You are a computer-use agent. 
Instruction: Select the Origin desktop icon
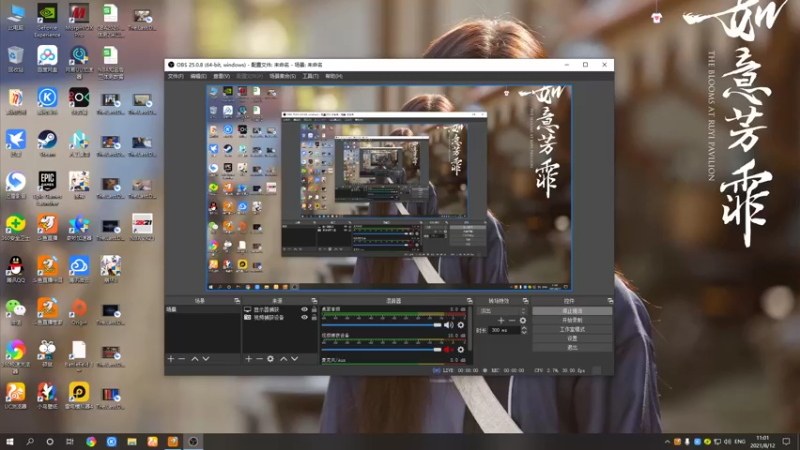(x=79, y=312)
